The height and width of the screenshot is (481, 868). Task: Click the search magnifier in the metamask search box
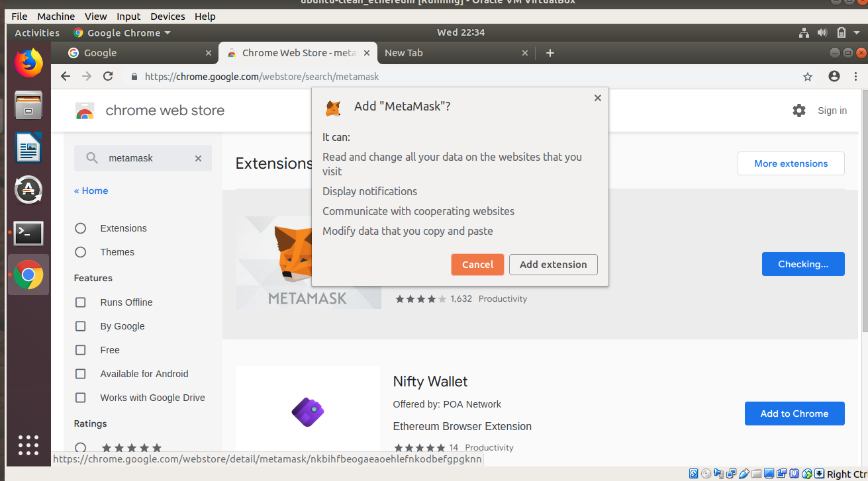pyautogui.click(x=91, y=158)
